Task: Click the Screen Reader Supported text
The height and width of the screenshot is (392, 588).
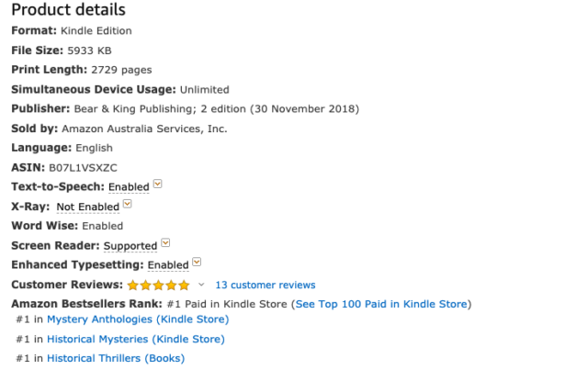Action: pos(130,246)
